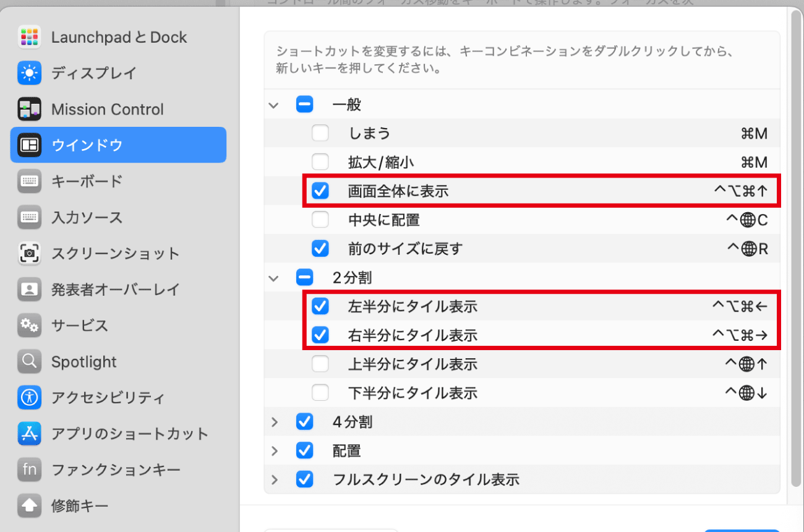Select ウインドウ in the sidebar
The image size is (804, 532).
(x=118, y=145)
